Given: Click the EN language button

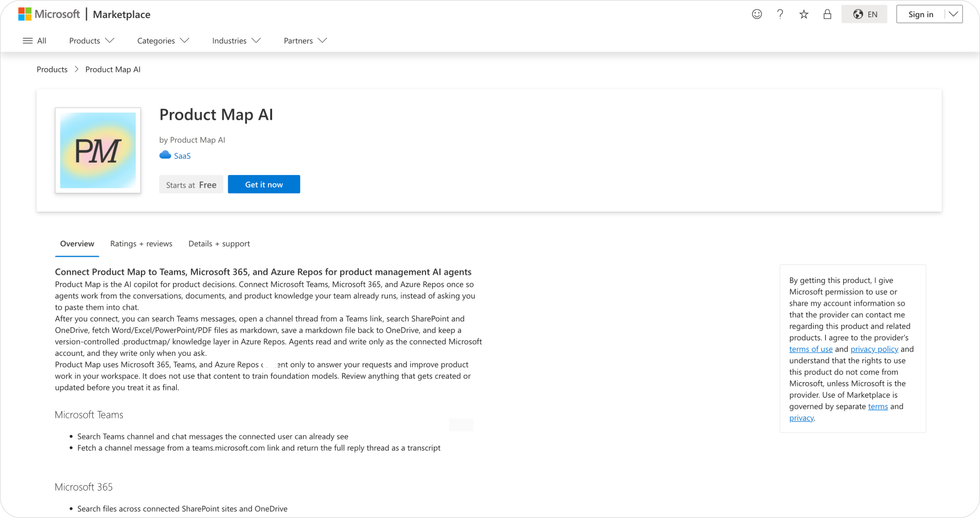Looking at the screenshot, I should (x=864, y=14).
